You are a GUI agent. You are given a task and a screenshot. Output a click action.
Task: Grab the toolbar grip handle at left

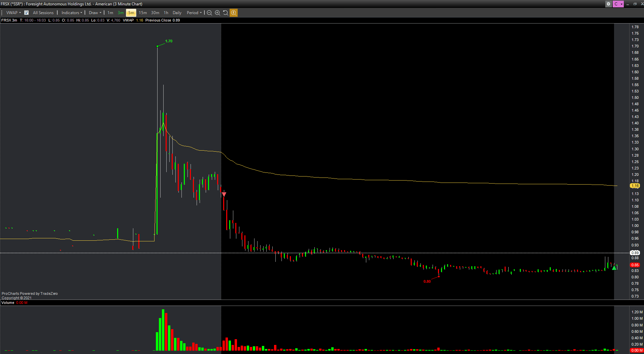(x=2, y=13)
